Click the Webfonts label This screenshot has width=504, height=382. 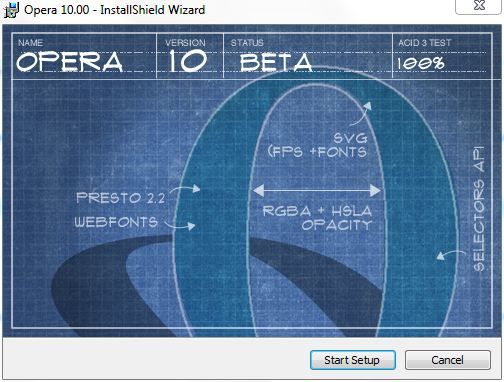116,222
